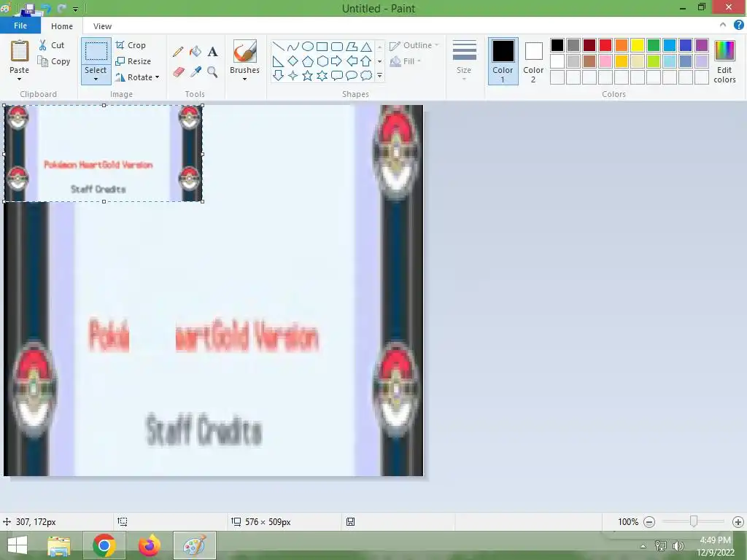Pick the yellow color swatch
The height and width of the screenshot is (560, 747).
[638, 45]
